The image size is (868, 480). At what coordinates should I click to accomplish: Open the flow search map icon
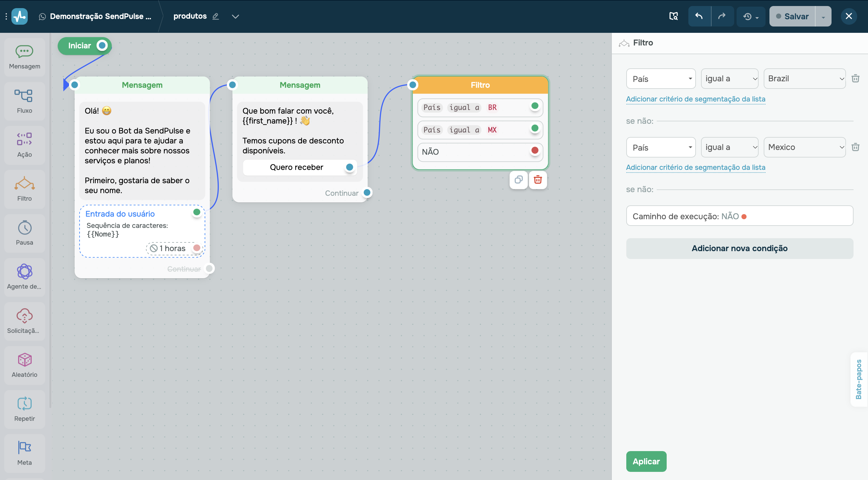673,16
